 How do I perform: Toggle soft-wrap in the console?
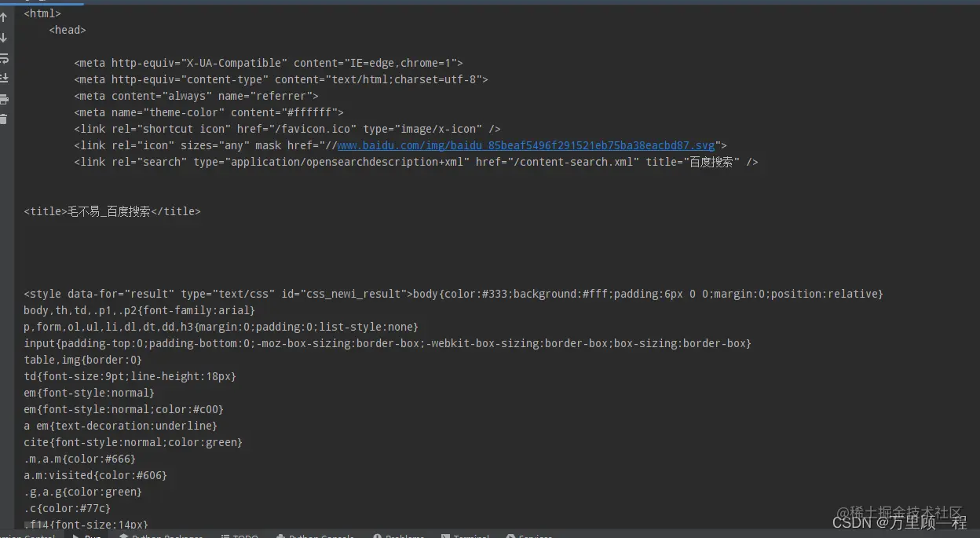click(x=4, y=58)
